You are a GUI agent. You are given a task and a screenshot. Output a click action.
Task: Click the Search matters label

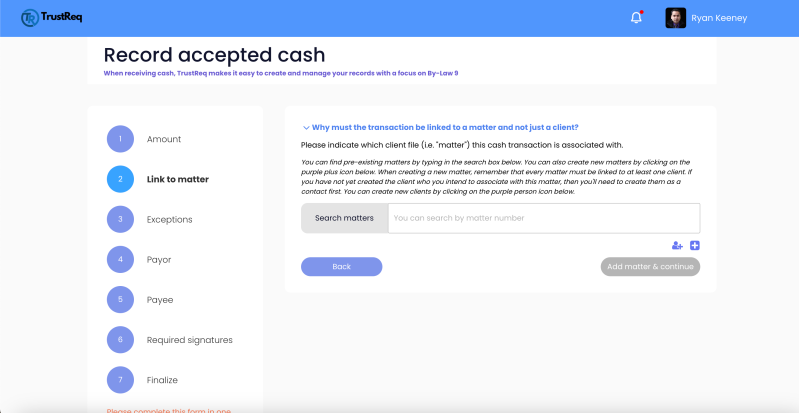(344, 218)
